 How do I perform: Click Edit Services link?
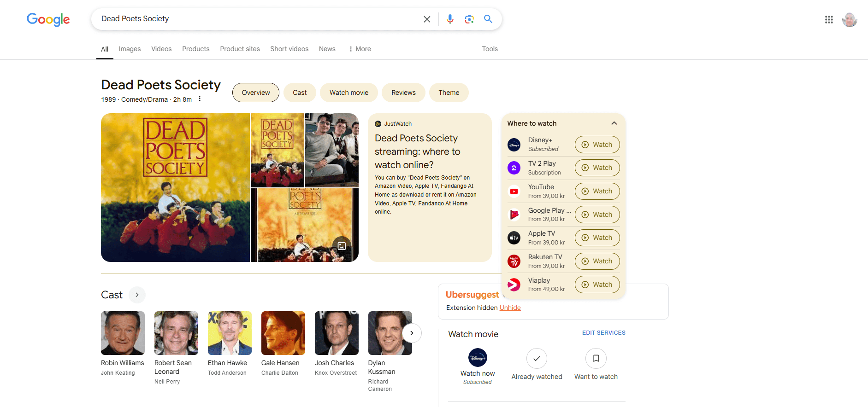(x=603, y=333)
